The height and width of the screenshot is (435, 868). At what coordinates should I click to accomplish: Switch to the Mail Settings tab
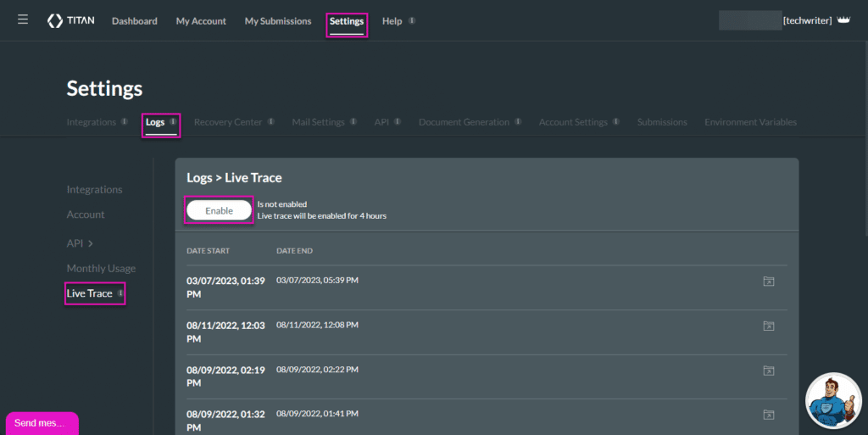[x=318, y=122]
